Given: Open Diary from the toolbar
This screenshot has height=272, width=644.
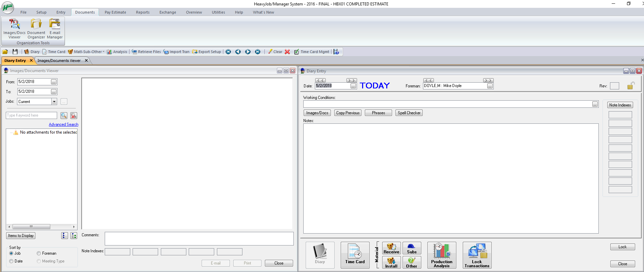Looking at the screenshot, I should tap(32, 52).
